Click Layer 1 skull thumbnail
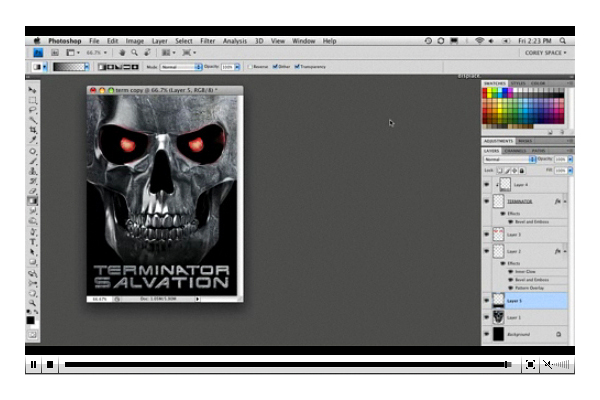The height and width of the screenshot is (400, 600). (x=498, y=317)
